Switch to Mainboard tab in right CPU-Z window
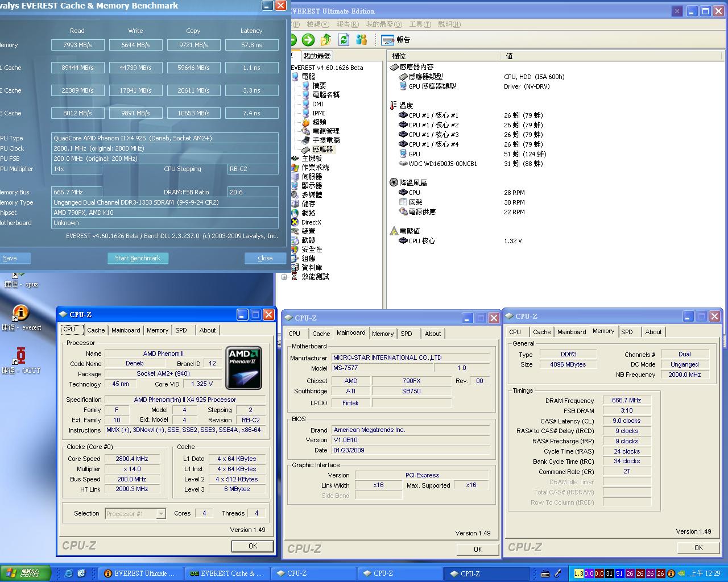Viewport: 728px width, 582px height. coord(572,332)
